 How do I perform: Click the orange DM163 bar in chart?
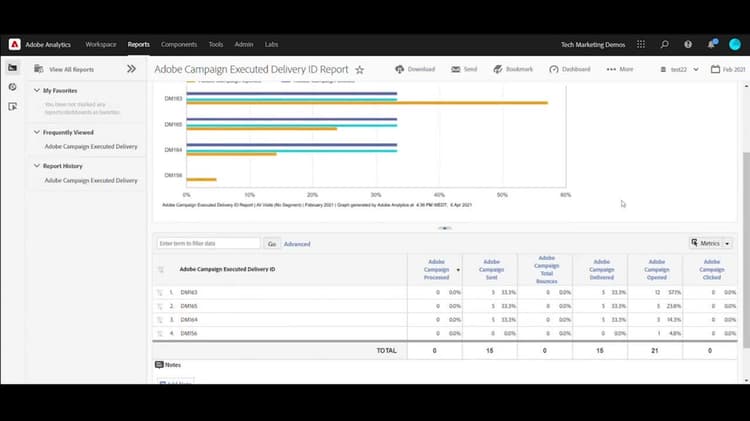coord(367,103)
